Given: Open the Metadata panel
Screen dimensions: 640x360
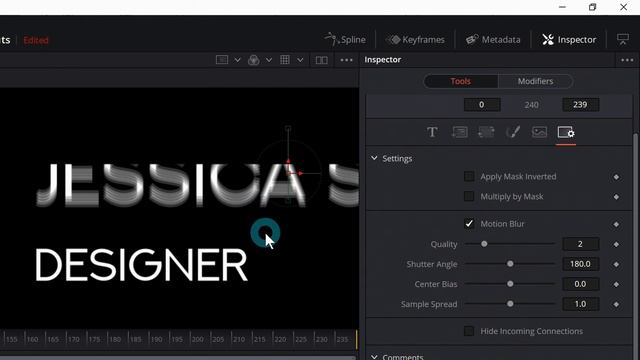Looking at the screenshot, I should 493,40.
